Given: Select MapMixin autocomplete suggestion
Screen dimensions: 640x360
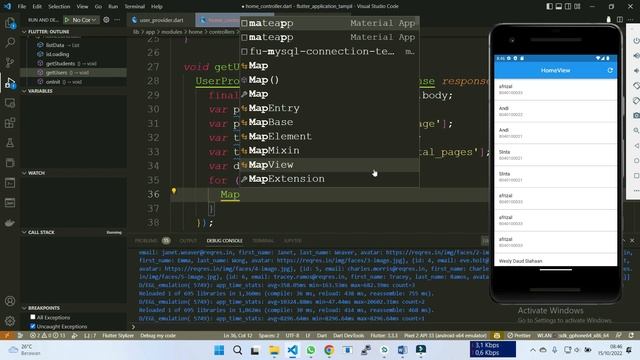Looking at the screenshot, I should pos(329,151).
